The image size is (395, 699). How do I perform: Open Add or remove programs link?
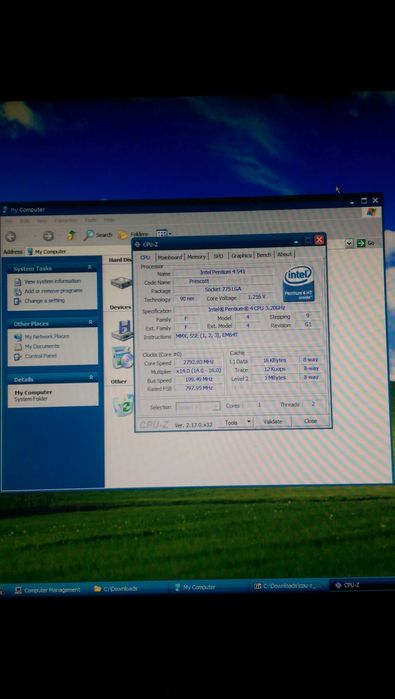(x=53, y=291)
